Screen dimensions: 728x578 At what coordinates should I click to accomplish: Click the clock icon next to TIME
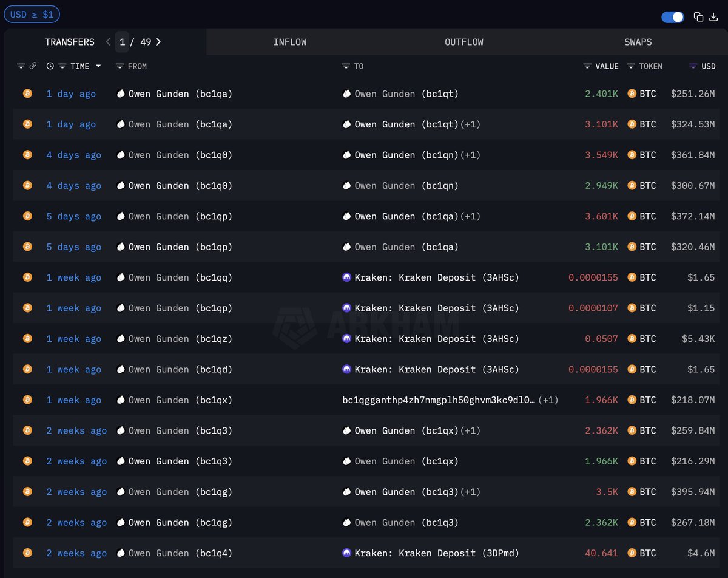[50, 66]
